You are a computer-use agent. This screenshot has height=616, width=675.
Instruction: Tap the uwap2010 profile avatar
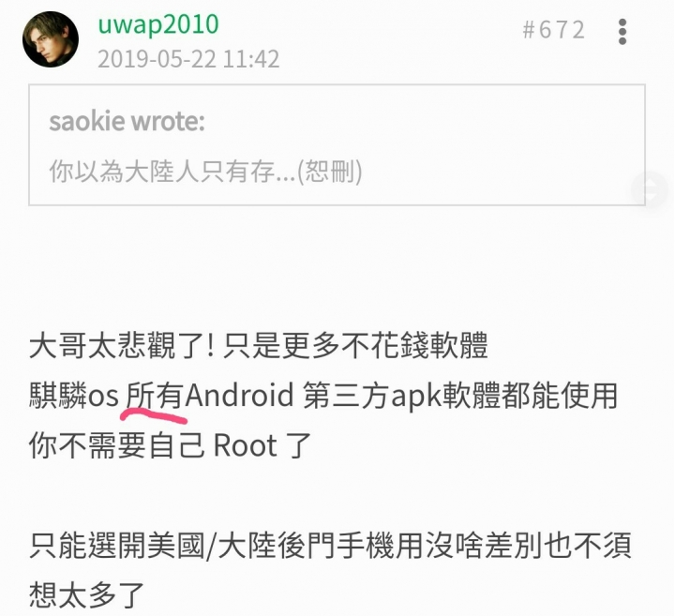click(51, 39)
